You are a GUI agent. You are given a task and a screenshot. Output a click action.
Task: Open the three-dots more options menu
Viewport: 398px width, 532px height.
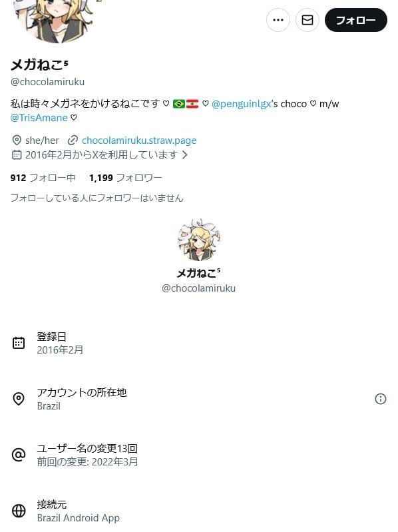278,20
